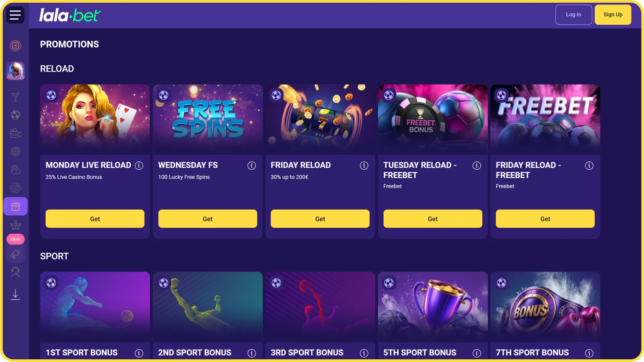Open the live camera sidebar icon

pos(15,133)
